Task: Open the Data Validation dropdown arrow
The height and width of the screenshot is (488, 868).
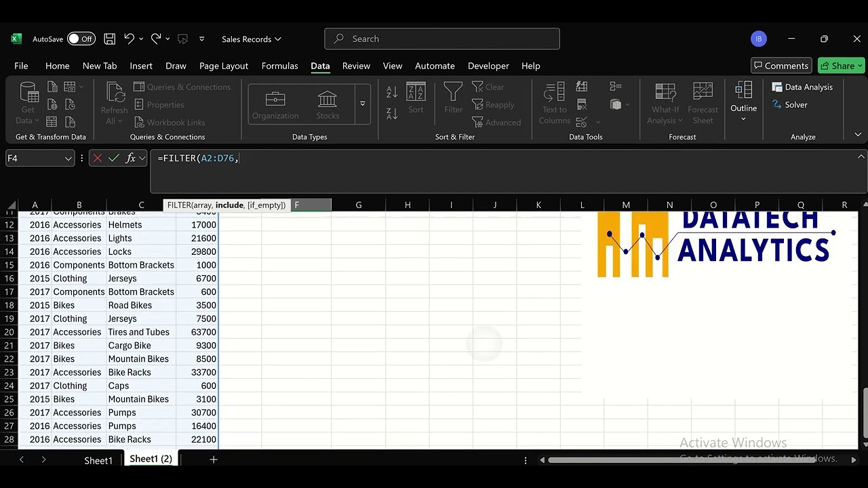Action: point(597,123)
